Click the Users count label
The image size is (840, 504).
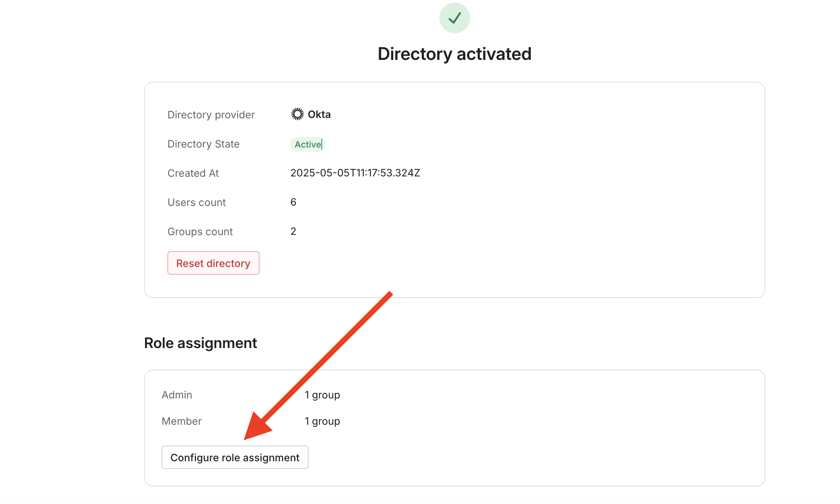click(197, 202)
